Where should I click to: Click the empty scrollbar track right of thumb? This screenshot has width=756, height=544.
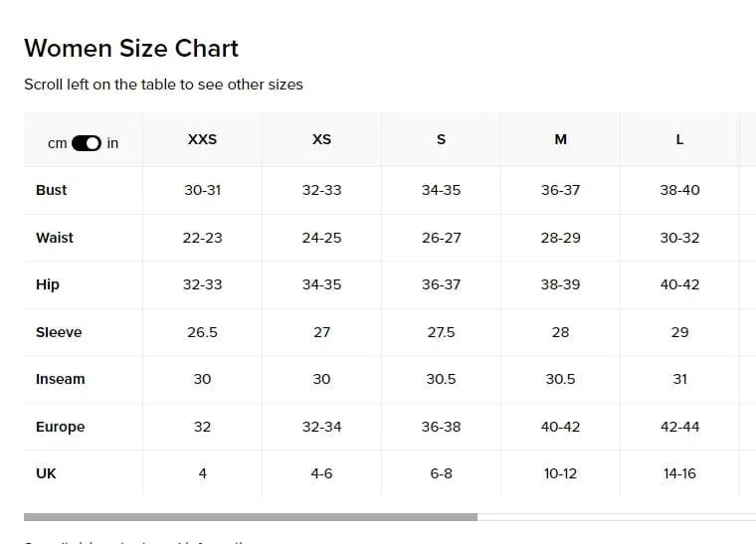pyautogui.click(x=617, y=517)
